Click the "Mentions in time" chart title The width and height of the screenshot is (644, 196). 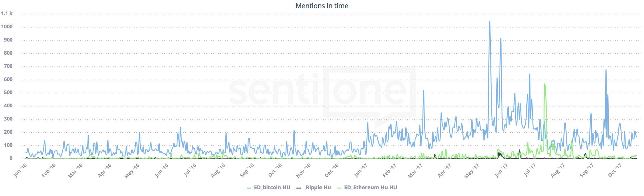click(x=322, y=6)
